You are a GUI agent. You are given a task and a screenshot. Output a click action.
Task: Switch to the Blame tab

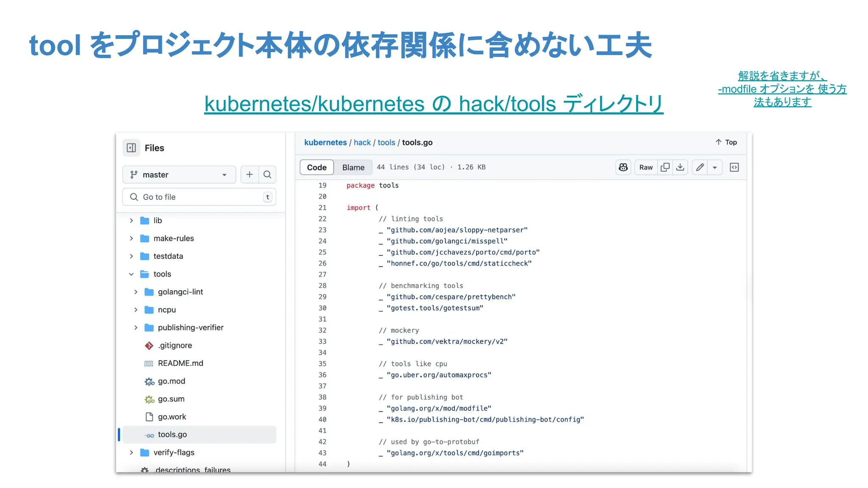click(x=353, y=167)
